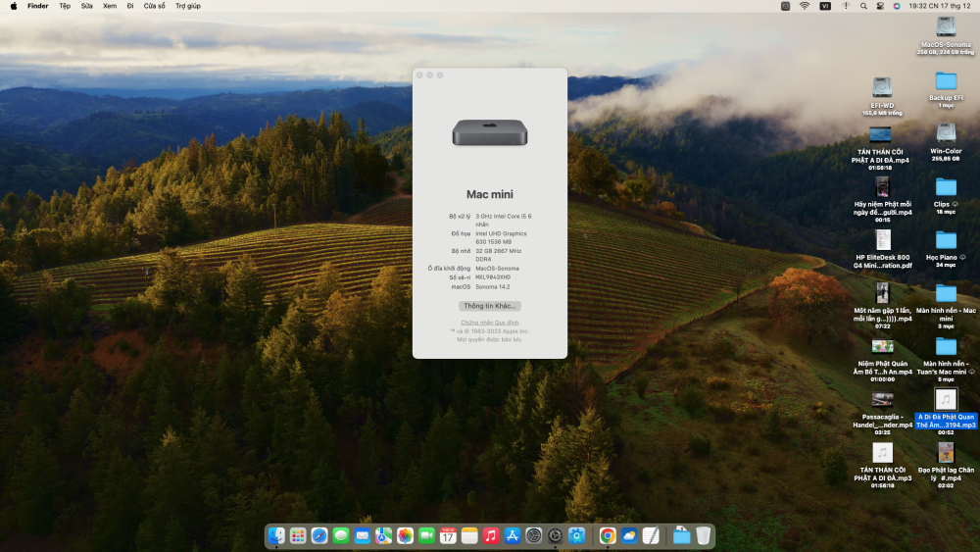Open blue gear C app in dock
The height and width of the screenshot is (552, 980).
[576, 535]
